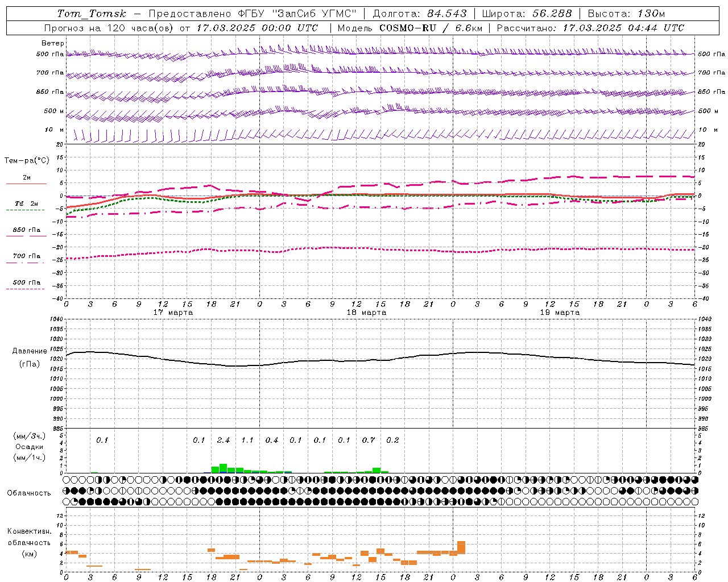Click the Осадки label

click(30, 447)
